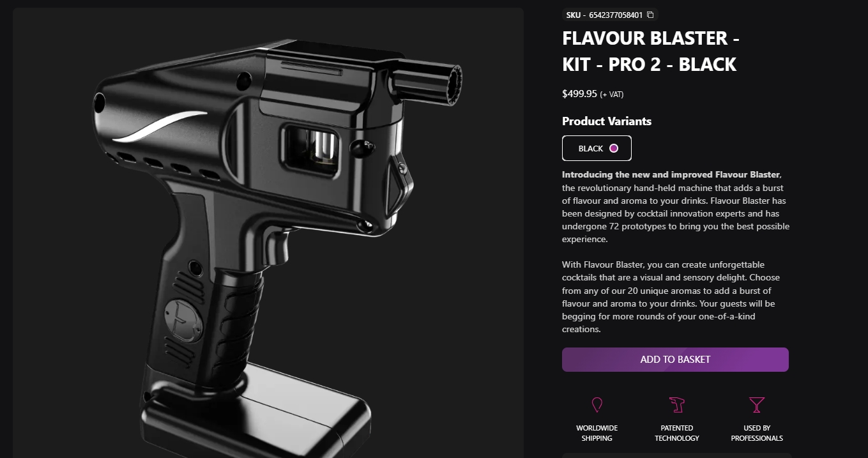Click the Patented Technology label

tap(676, 433)
